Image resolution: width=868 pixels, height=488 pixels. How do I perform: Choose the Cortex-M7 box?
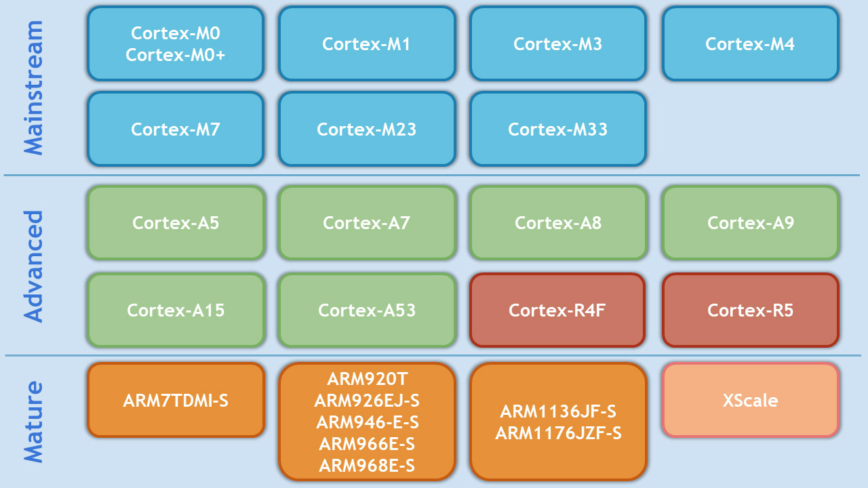(176, 129)
